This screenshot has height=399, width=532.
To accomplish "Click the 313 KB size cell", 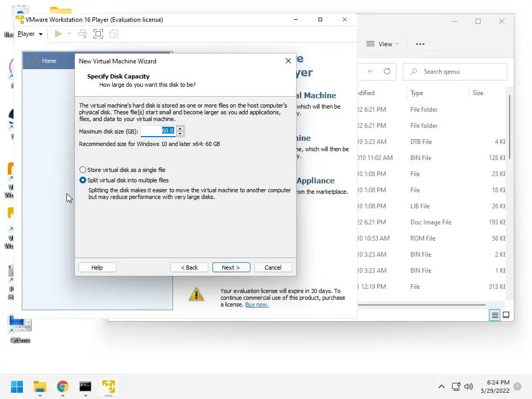I will click(x=497, y=287).
